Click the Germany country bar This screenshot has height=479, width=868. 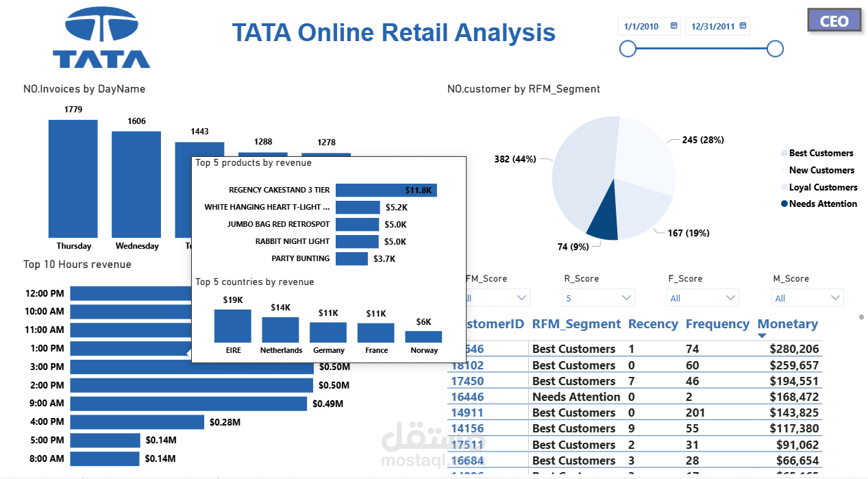point(328,332)
